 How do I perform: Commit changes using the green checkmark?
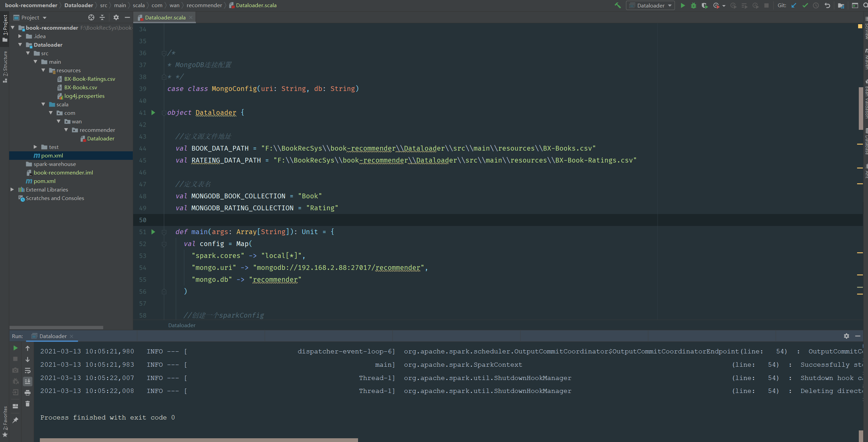click(x=805, y=5)
